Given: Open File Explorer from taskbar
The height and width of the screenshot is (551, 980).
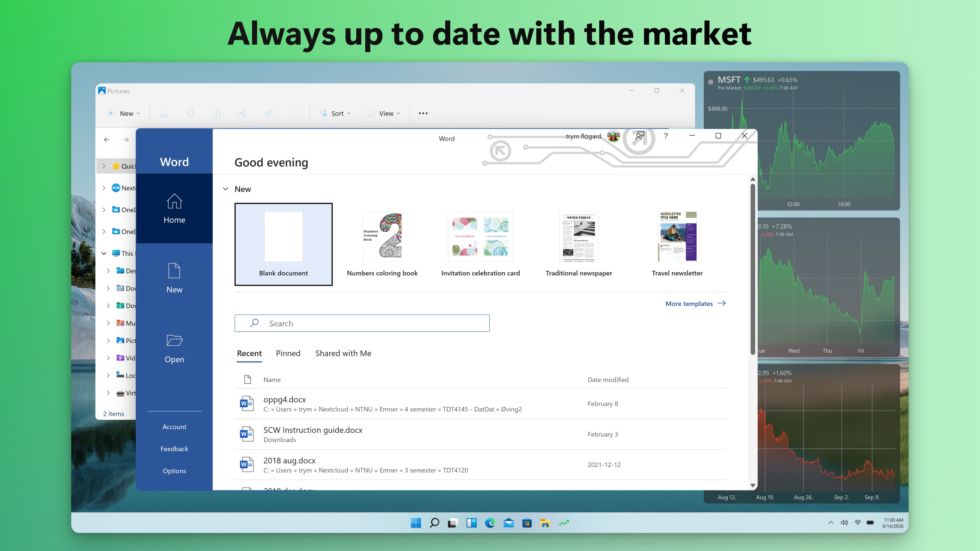Looking at the screenshot, I should (545, 523).
